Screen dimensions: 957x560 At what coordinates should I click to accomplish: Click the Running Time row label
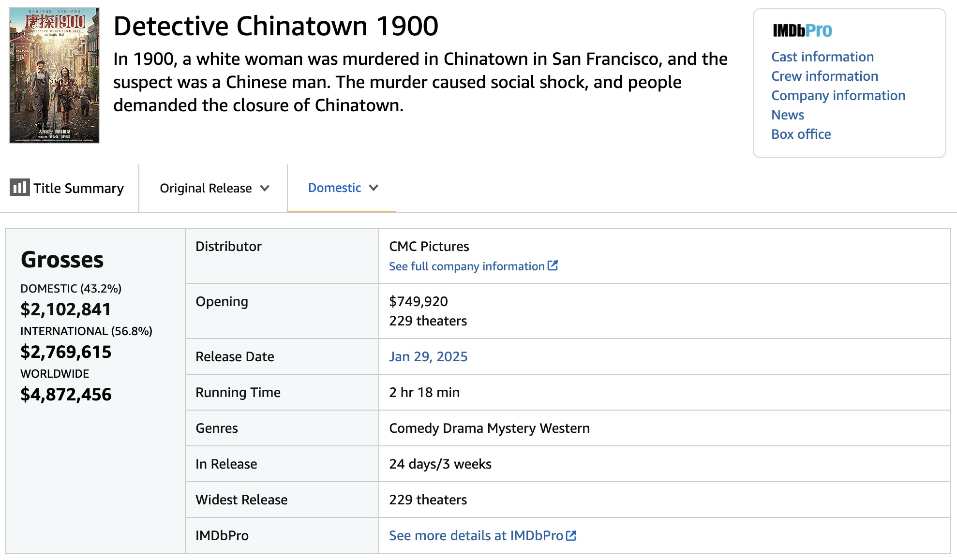tap(238, 392)
